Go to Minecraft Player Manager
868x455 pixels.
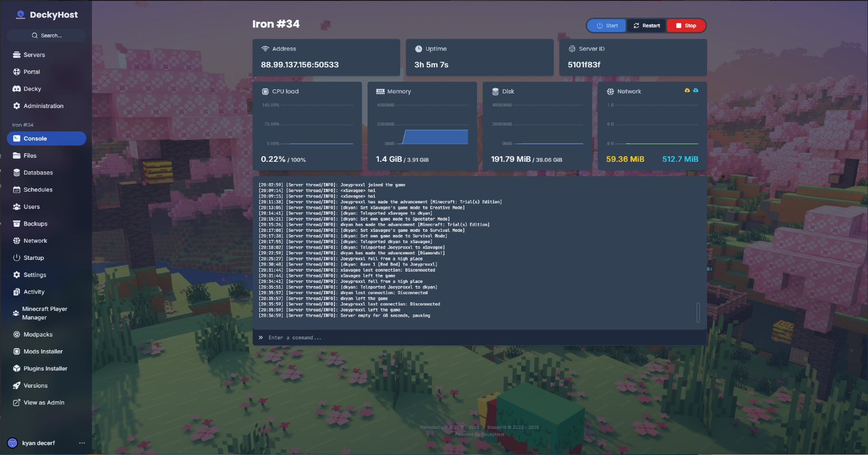pyautogui.click(x=44, y=313)
